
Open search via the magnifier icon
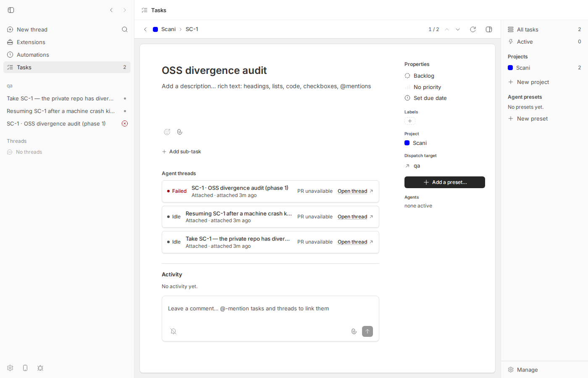pyautogui.click(x=125, y=29)
